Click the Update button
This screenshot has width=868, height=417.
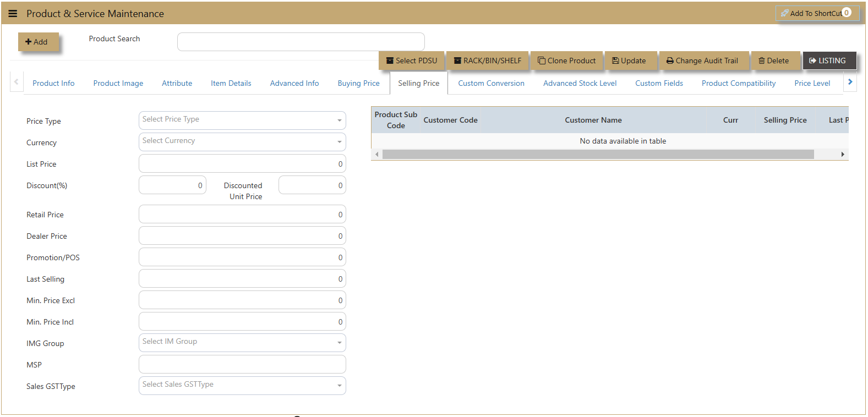631,61
